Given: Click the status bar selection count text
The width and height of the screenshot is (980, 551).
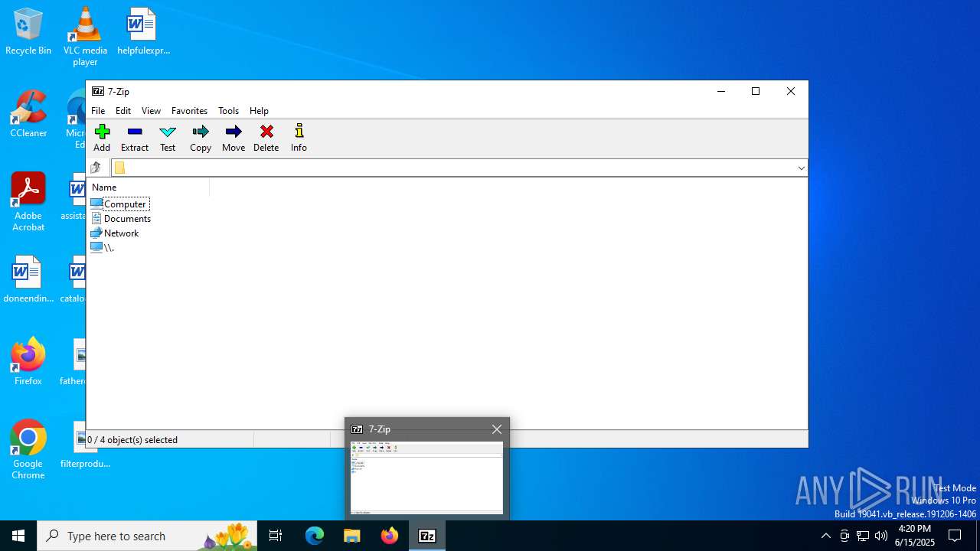Looking at the screenshot, I should 132,440.
